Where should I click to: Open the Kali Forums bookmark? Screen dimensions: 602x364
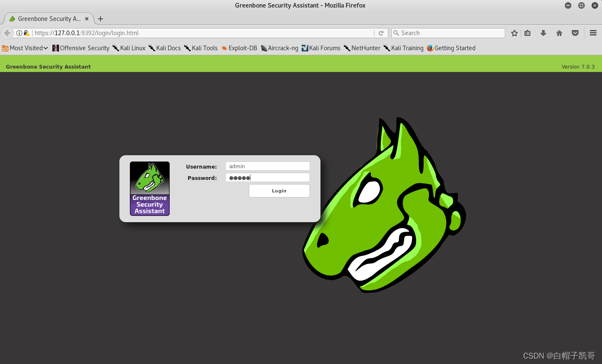[x=321, y=48]
